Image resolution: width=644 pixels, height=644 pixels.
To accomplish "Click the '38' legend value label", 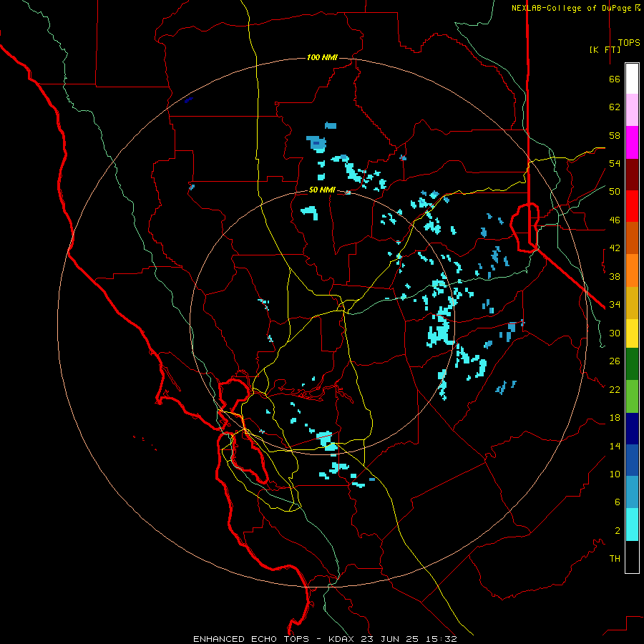I will [615, 276].
